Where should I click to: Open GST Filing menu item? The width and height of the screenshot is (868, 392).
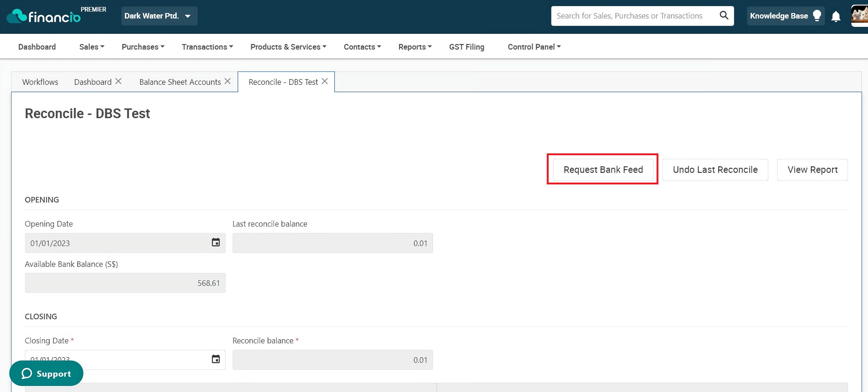(467, 47)
